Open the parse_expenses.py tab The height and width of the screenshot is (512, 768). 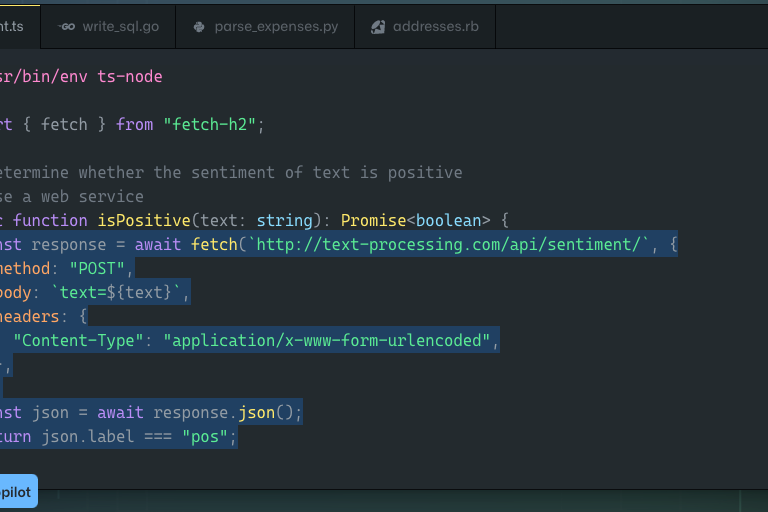tap(265, 26)
